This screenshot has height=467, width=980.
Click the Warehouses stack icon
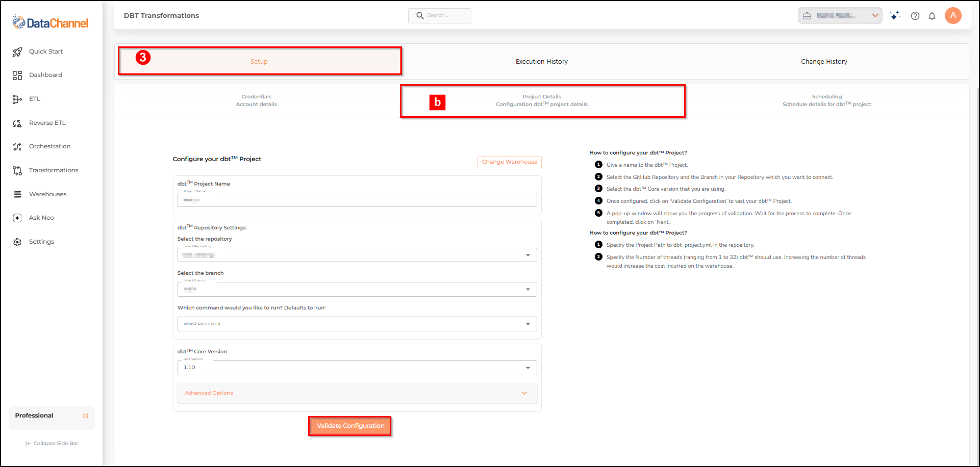17,194
